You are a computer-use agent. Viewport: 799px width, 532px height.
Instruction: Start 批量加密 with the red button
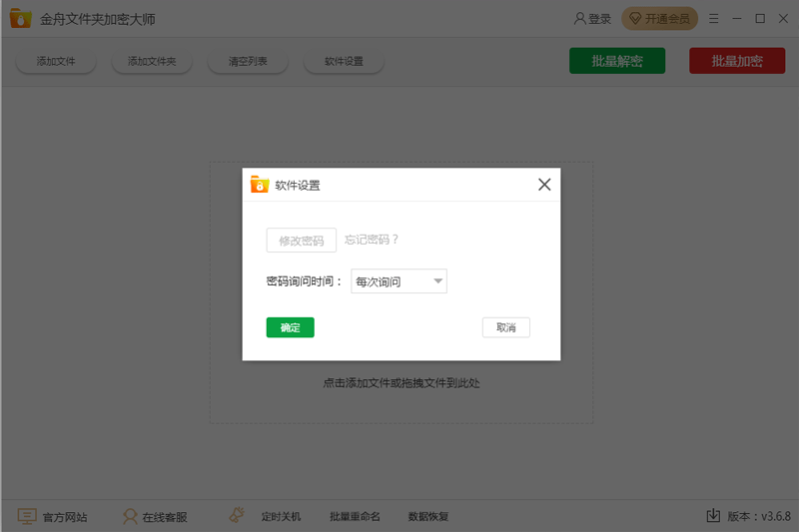(737, 61)
